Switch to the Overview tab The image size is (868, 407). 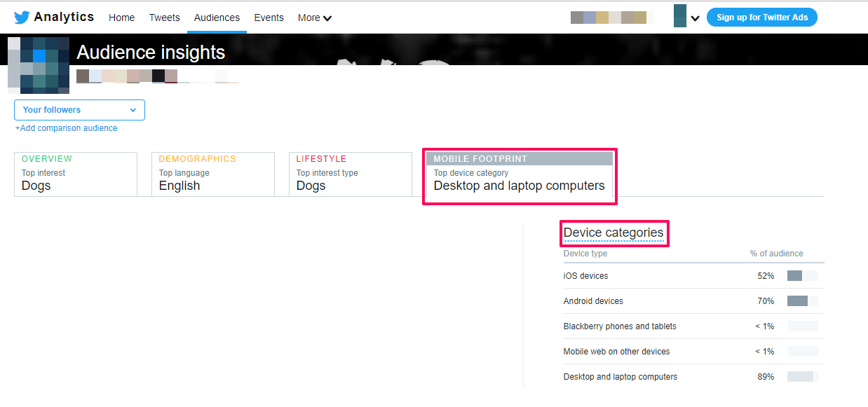click(75, 174)
